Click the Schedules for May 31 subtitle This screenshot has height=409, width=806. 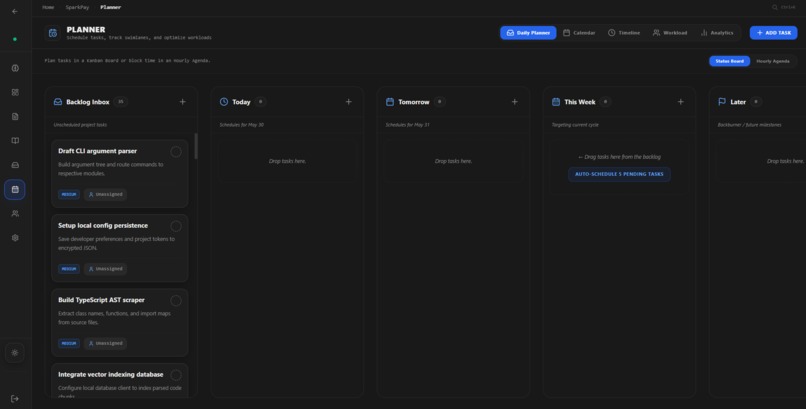pyautogui.click(x=408, y=125)
